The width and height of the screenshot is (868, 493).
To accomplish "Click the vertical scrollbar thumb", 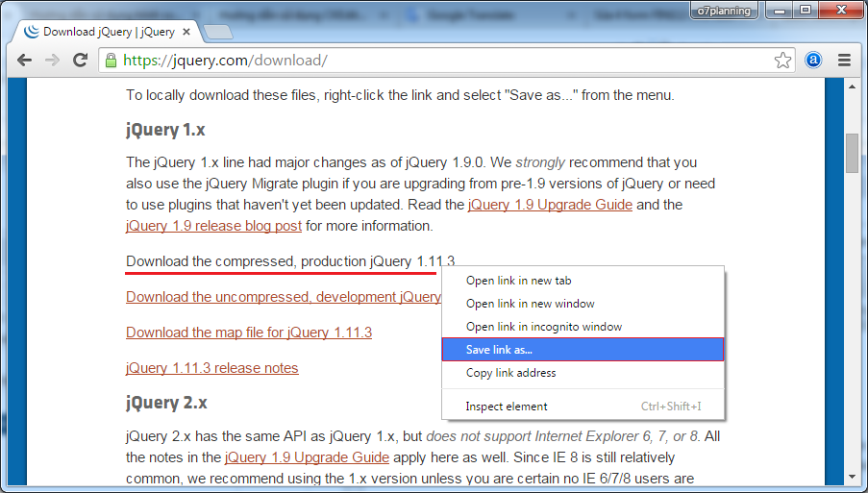I will pos(852,153).
